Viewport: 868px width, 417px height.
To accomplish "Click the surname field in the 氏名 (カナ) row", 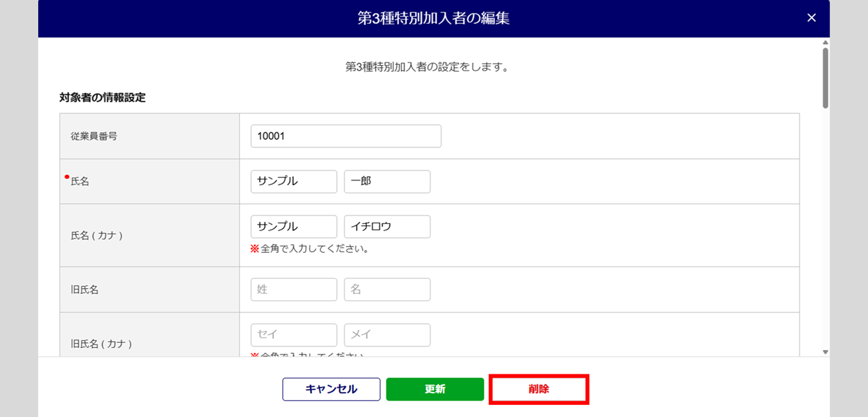I will (x=294, y=226).
